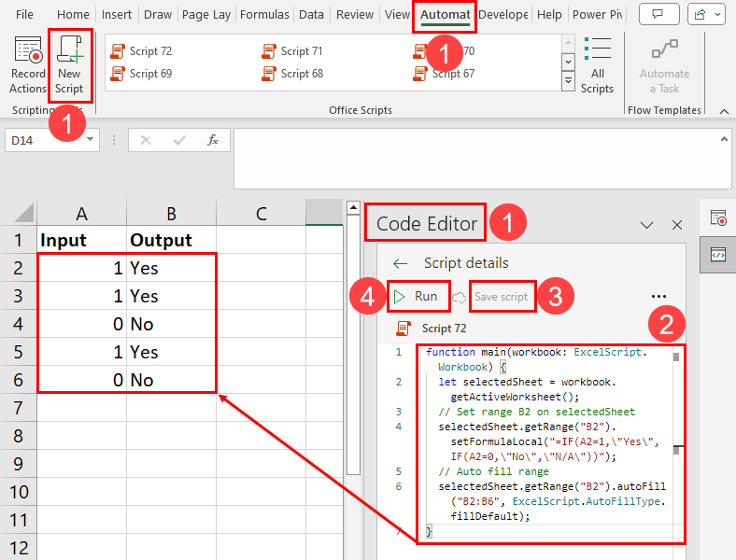Expand the full Office Scripts gallery
736x560 pixels.
tap(568, 81)
